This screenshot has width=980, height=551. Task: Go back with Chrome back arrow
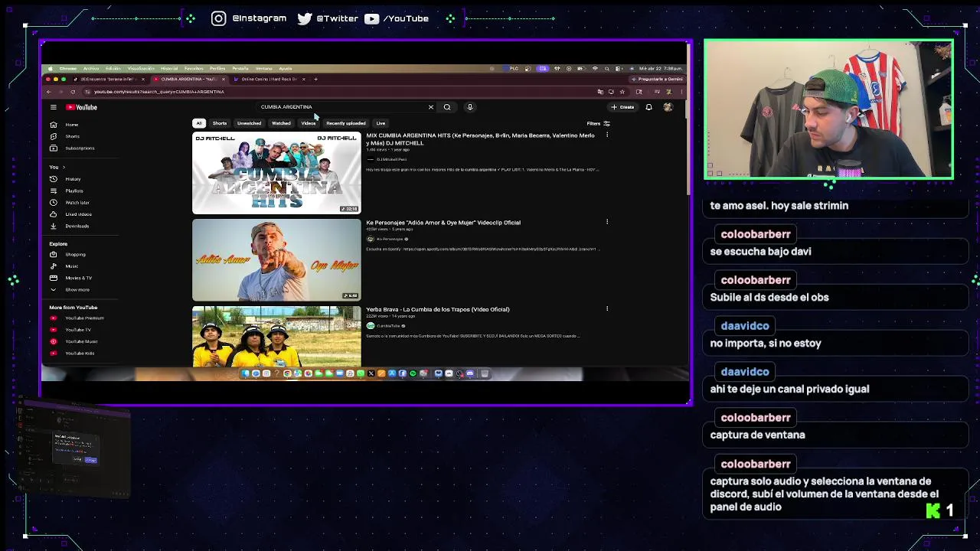pyautogui.click(x=49, y=92)
